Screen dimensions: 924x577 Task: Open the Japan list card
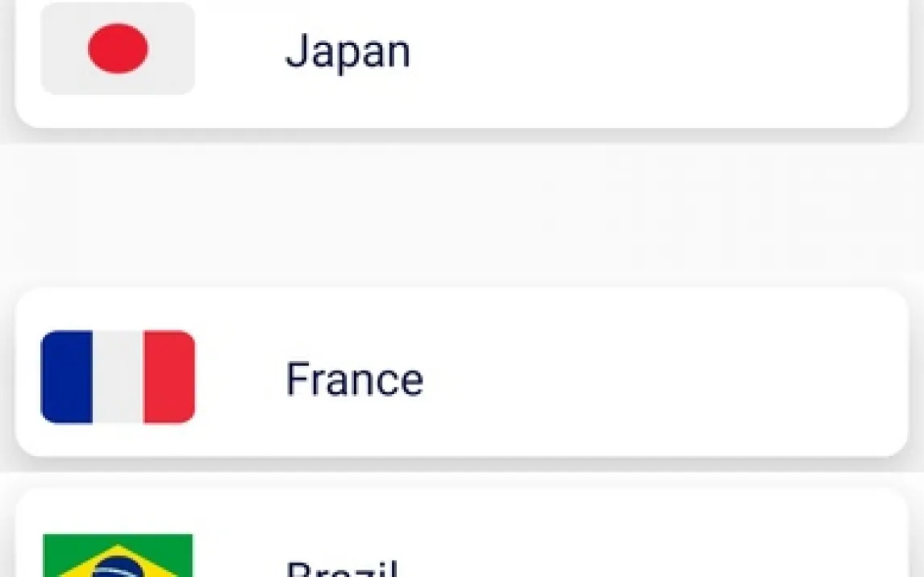tap(462, 62)
